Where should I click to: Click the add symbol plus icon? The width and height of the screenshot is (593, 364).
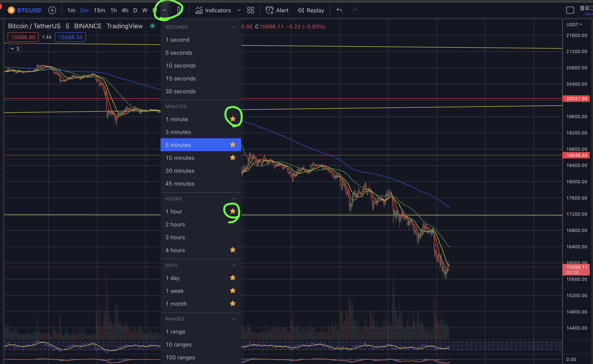click(52, 10)
